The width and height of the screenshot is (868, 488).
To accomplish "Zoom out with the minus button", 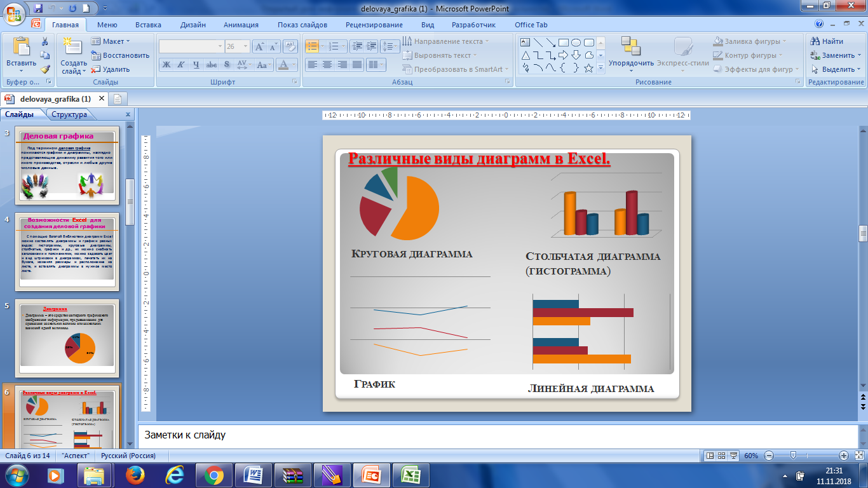I will click(x=769, y=456).
